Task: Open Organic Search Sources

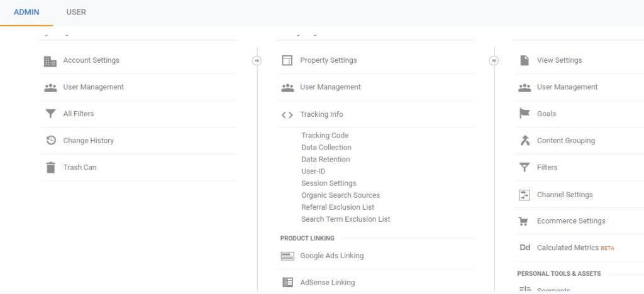Action: pyautogui.click(x=340, y=195)
